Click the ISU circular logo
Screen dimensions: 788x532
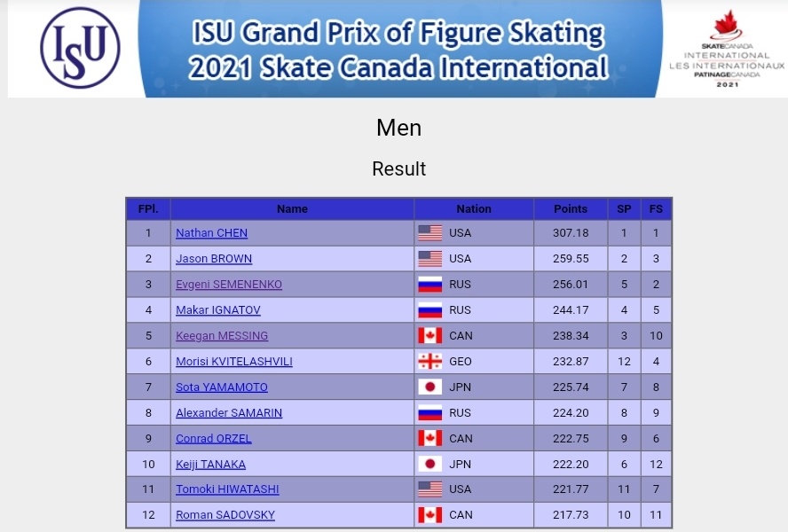tap(80, 48)
